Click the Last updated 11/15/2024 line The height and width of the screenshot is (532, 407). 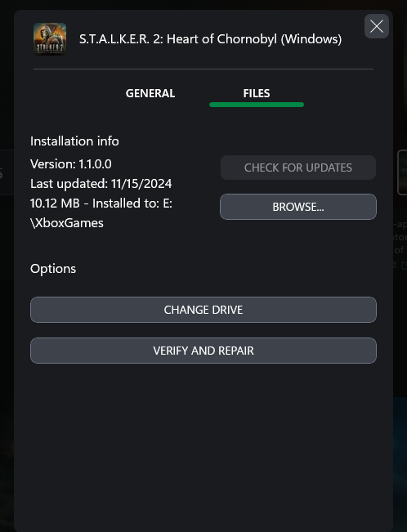coord(101,184)
